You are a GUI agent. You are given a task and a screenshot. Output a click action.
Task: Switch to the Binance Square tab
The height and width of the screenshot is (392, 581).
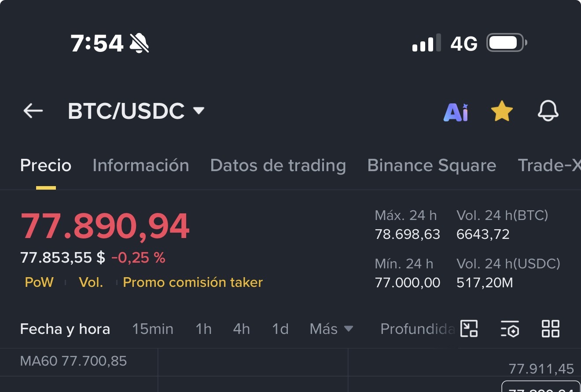[431, 165]
